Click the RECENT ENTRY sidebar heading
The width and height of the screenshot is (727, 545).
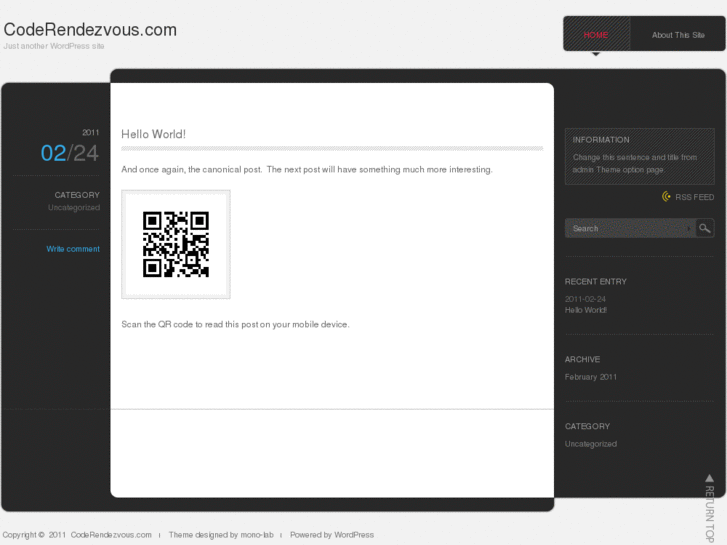[x=596, y=282]
